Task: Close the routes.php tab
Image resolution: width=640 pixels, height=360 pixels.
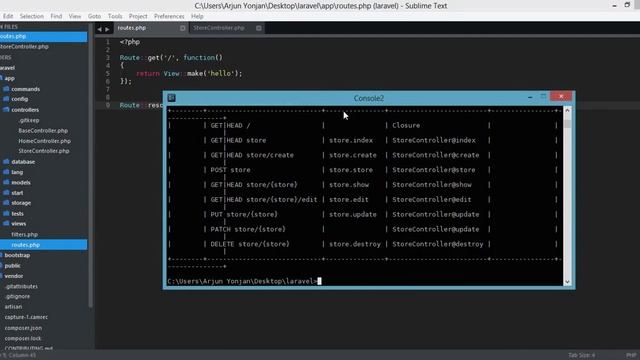Action: [182, 28]
